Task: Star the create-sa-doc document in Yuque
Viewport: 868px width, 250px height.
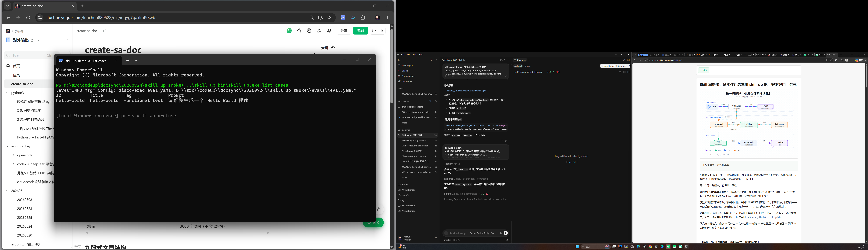Action: [x=299, y=31]
